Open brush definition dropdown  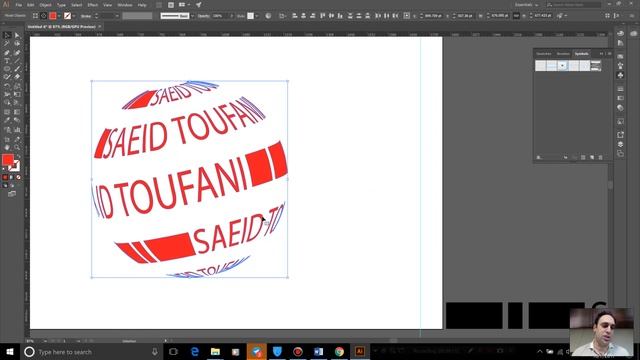point(192,16)
